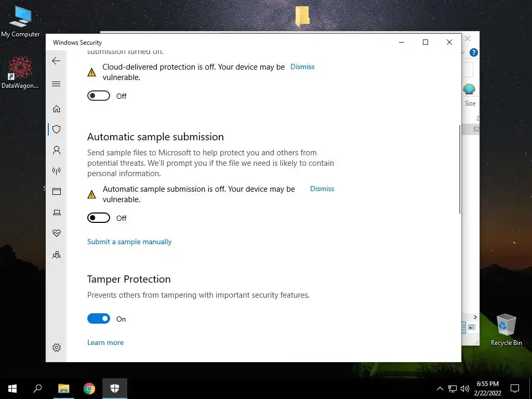Click the Automatic sample submission heading
Image resolution: width=532 pixels, height=399 pixels.
point(155,137)
